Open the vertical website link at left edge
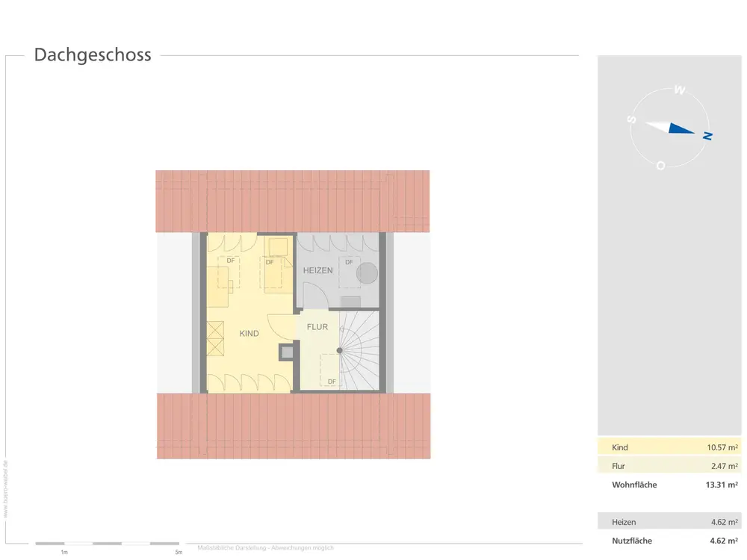The image size is (747, 560). [5, 489]
